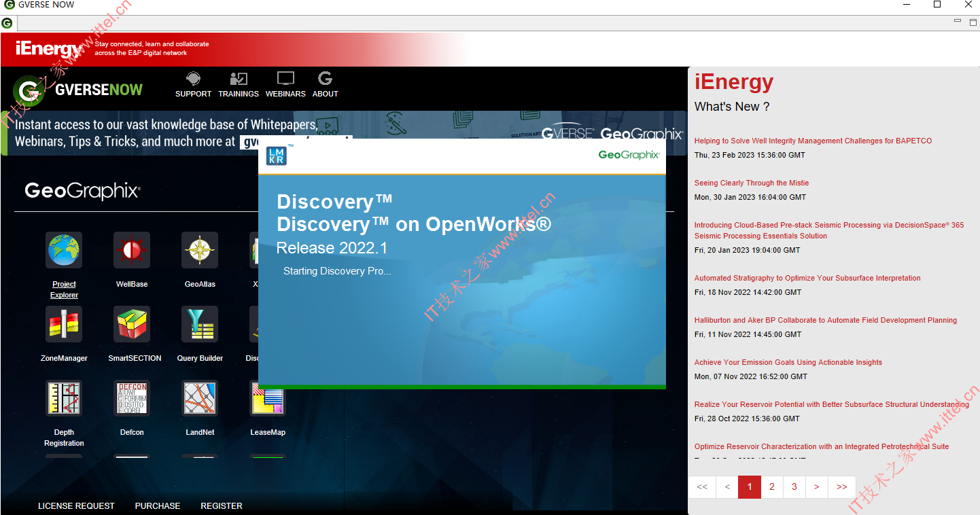Open About G icon
Viewport: 980px width, 515px height.
pos(325,78)
